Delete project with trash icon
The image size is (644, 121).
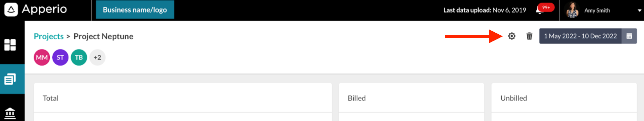click(529, 36)
